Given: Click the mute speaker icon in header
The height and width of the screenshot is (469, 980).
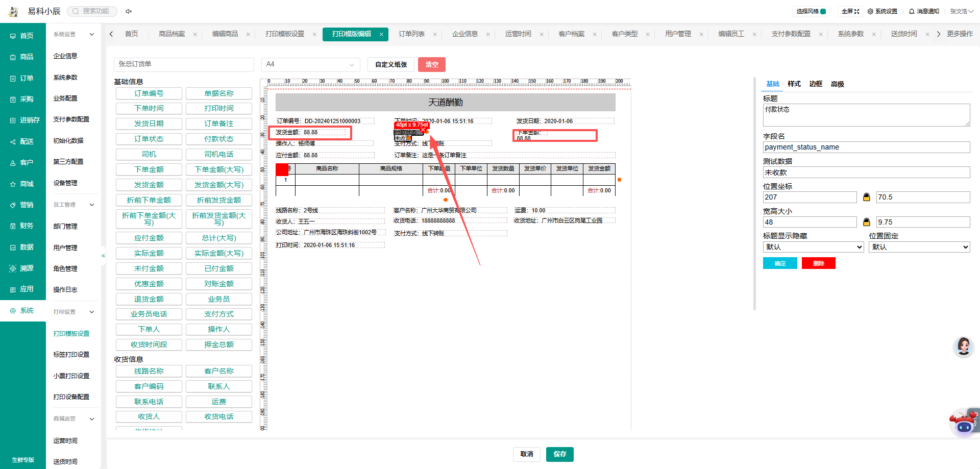Looking at the screenshot, I should pos(129,11).
